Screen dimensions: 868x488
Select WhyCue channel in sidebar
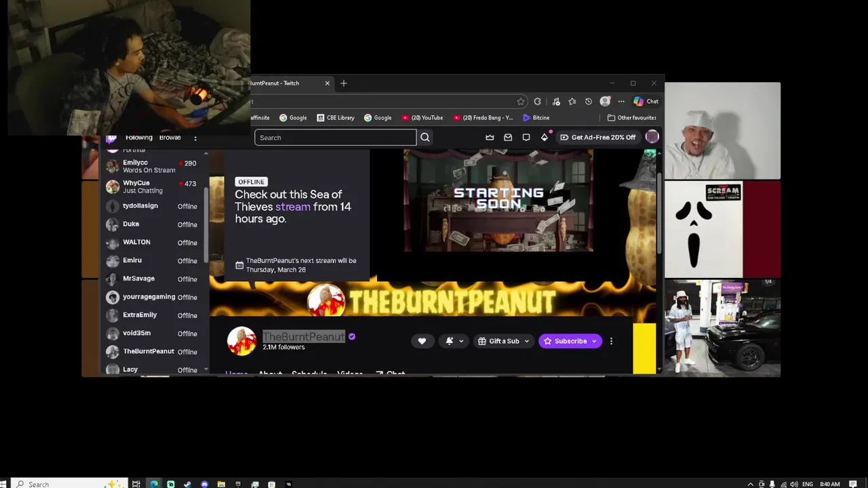pyautogui.click(x=153, y=187)
